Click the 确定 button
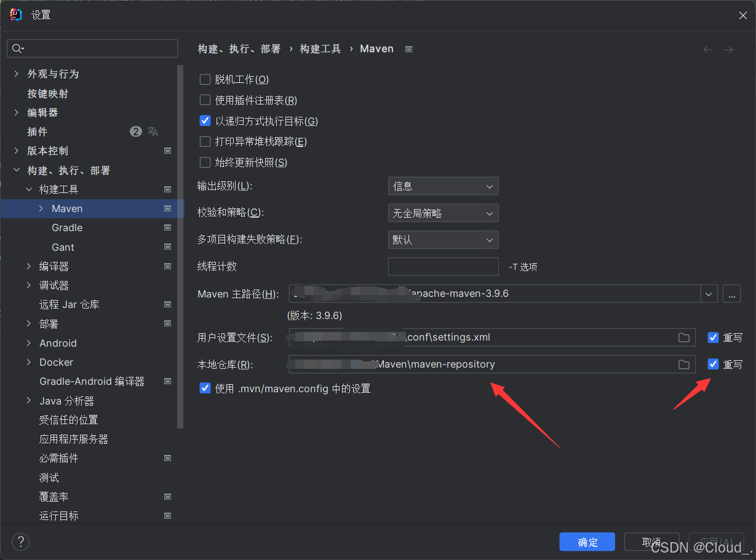Image resolution: width=756 pixels, height=560 pixels. point(587,542)
